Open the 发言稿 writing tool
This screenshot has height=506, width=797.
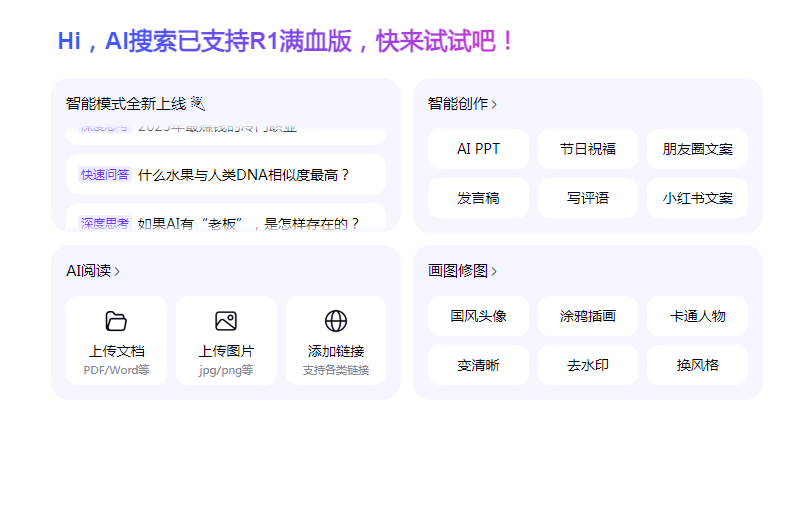pyautogui.click(x=478, y=198)
